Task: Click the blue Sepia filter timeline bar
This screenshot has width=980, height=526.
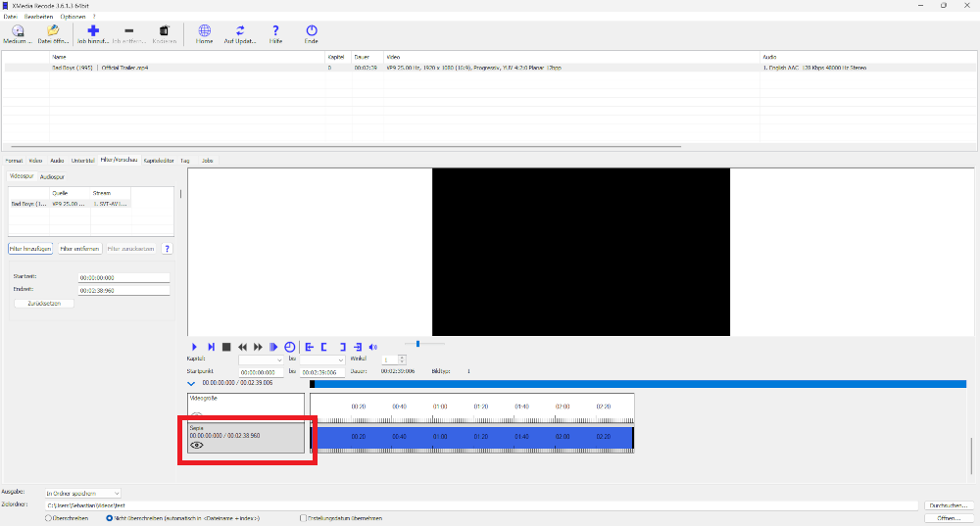Action: (x=472, y=437)
